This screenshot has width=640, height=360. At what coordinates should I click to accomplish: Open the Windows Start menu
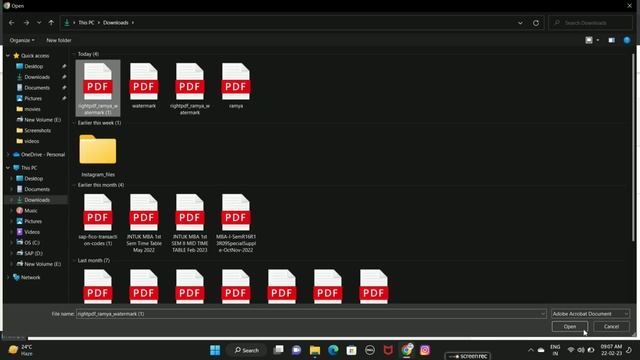click(x=215, y=350)
